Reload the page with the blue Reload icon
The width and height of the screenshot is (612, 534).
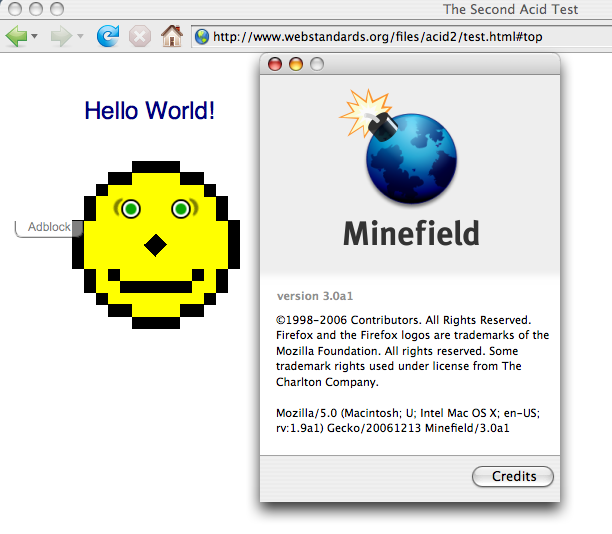[x=108, y=36]
